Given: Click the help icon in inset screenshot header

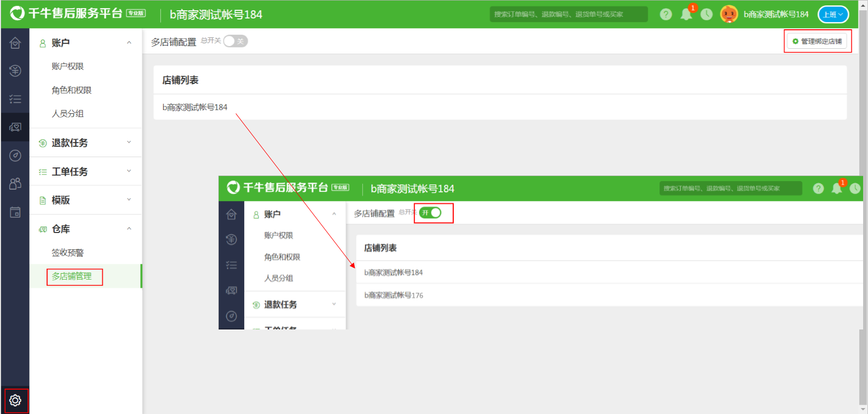Looking at the screenshot, I should click(818, 188).
